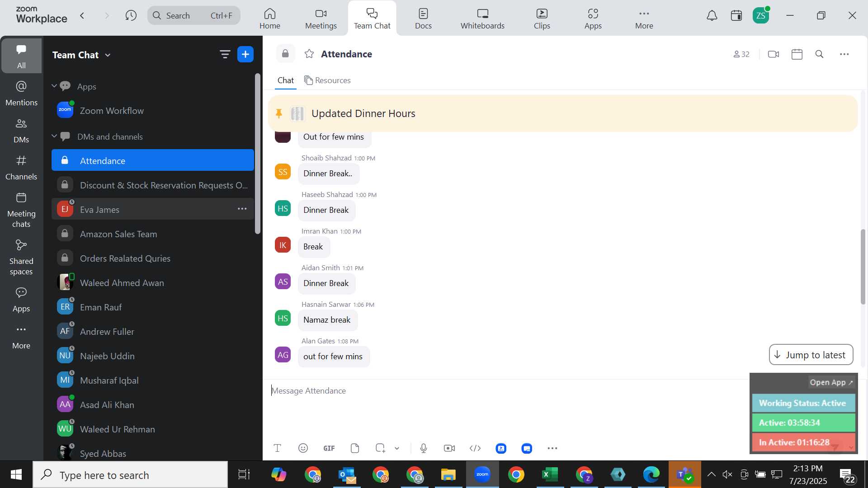
Task: Filter the Team Chat list
Action: [x=225, y=55]
